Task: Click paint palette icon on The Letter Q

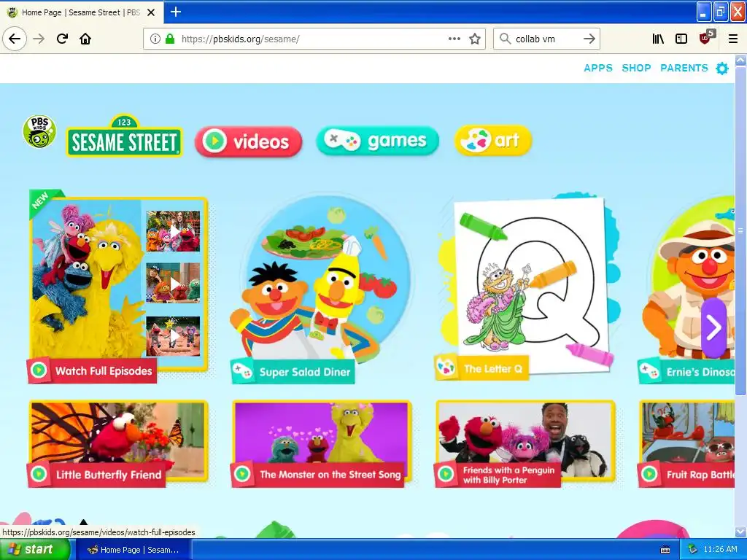Action: point(446,368)
